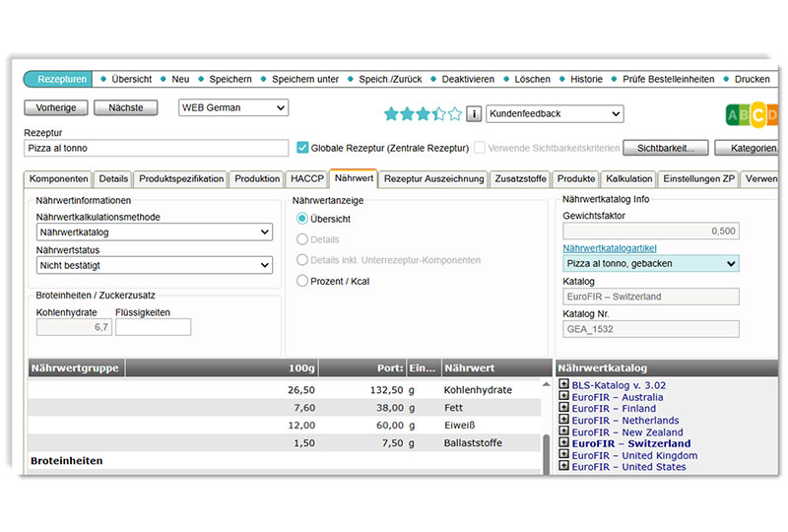Select the Nährwert tab
The image size is (788, 532).
point(354,178)
